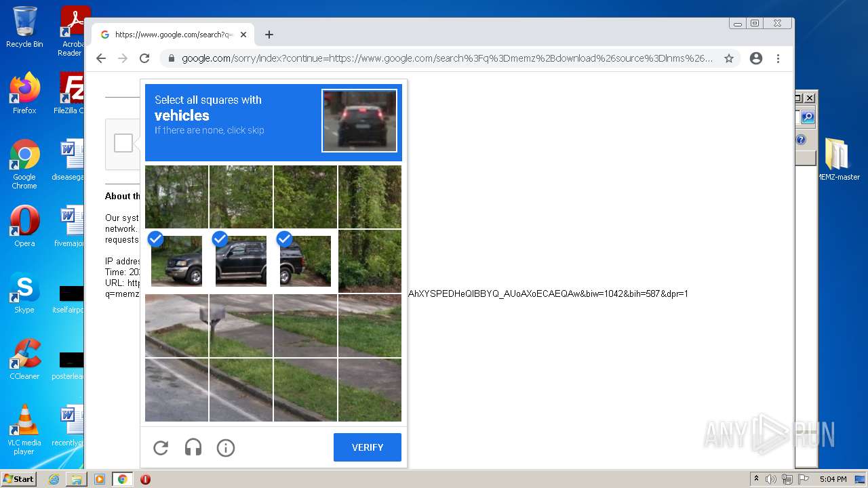Open FileZilla desktop shortcut
Screen dimensions: 868x488
pyautogui.click(x=69, y=93)
